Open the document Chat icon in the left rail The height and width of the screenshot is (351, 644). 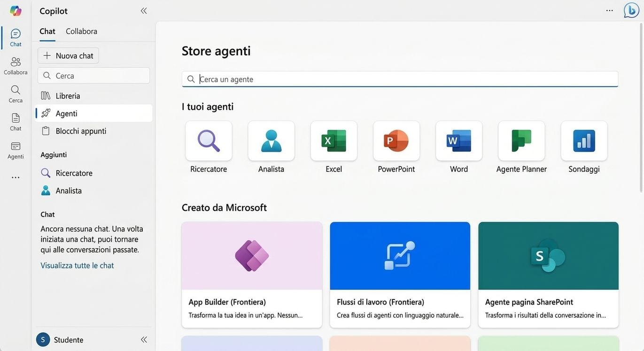(x=16, y=122)
